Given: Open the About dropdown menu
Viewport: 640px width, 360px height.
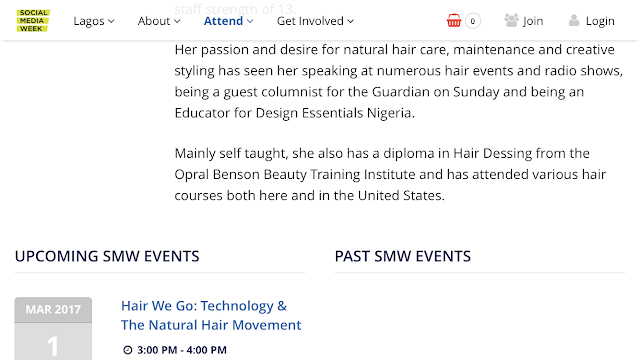Looking at the screenshot, I should 159,21.
